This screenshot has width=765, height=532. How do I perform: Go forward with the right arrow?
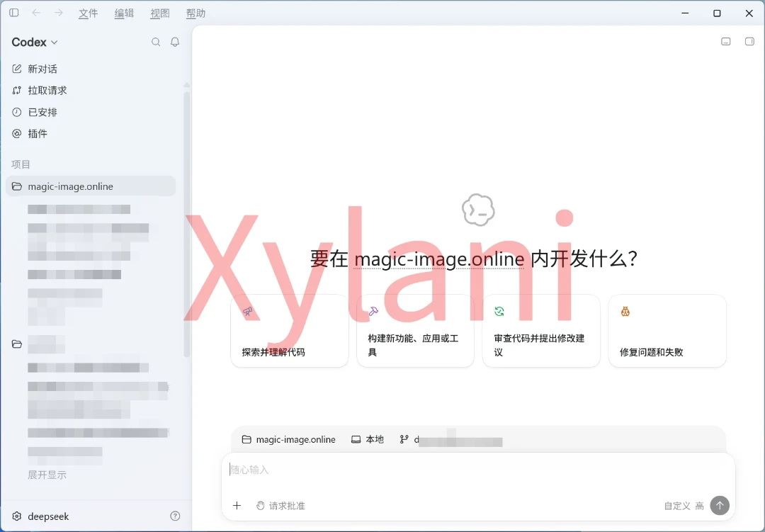coord(59,13)
